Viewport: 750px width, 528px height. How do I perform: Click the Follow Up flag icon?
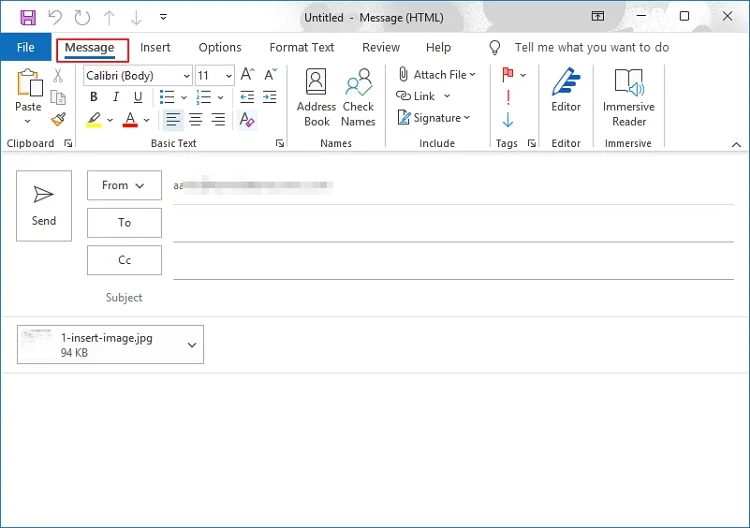click(508, 74)
